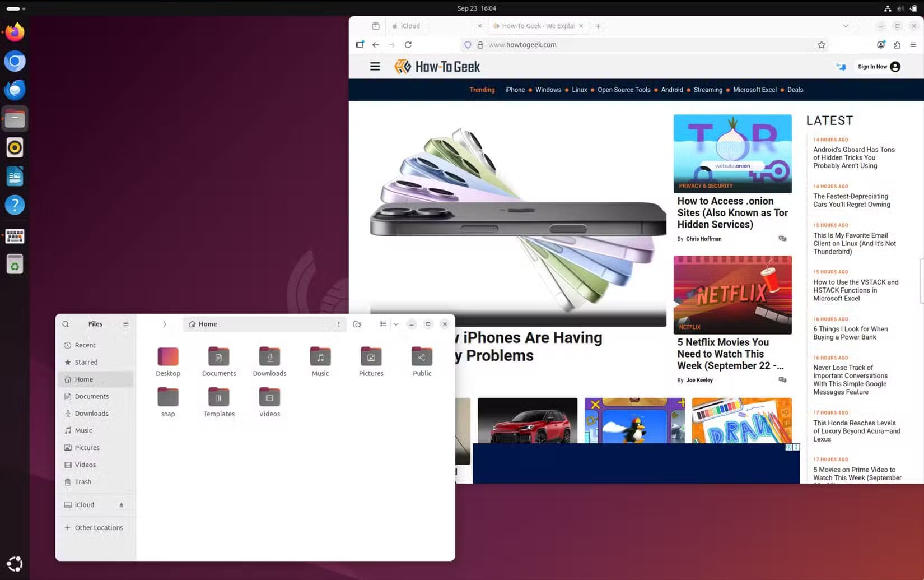
Task: Open Firefox application menu
Action: pos(913,45)
